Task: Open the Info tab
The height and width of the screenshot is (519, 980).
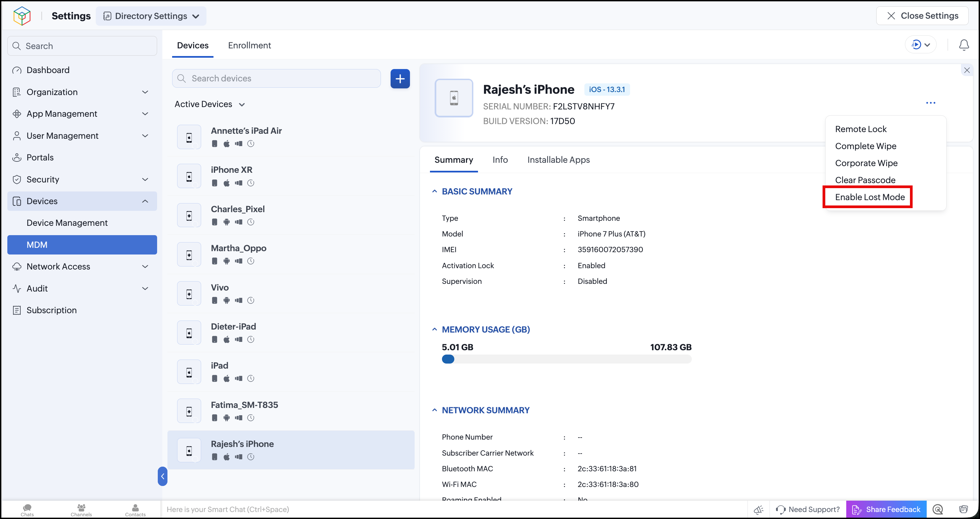Action: (x=500, y=160)
